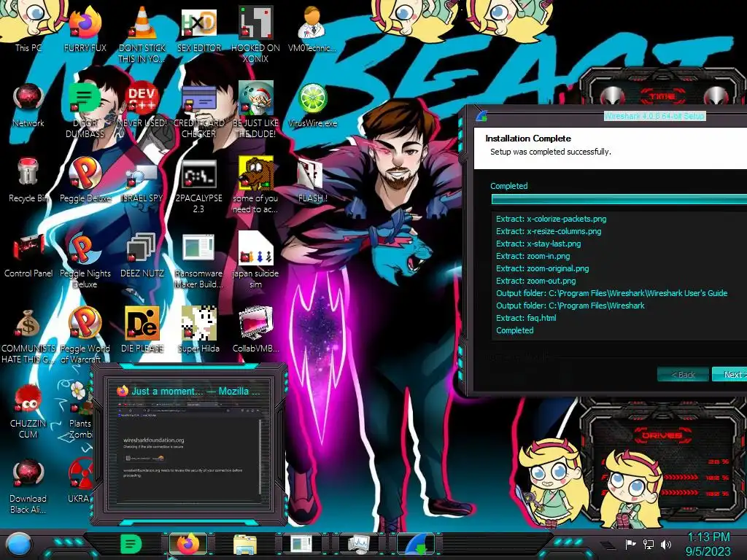Open the japan suicide sim file icon
Image resolution: width=747 pixels, height=560 pixels.
[x=255, y=260]
